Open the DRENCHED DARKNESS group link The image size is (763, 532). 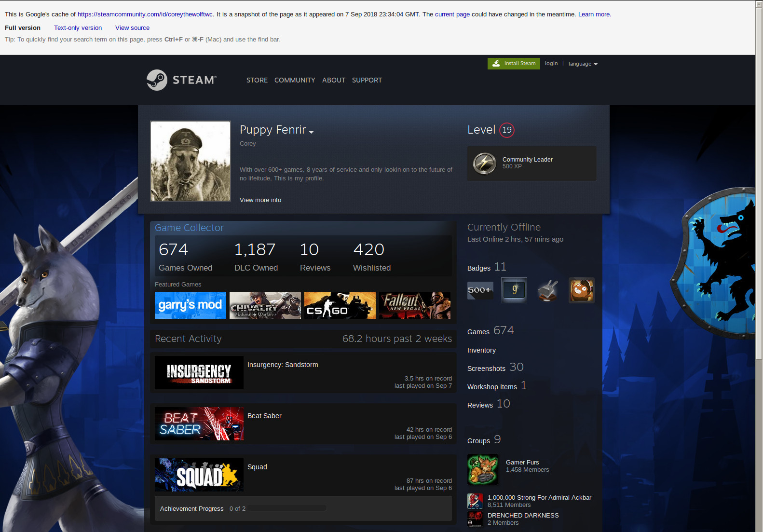[x=523, y=515]
